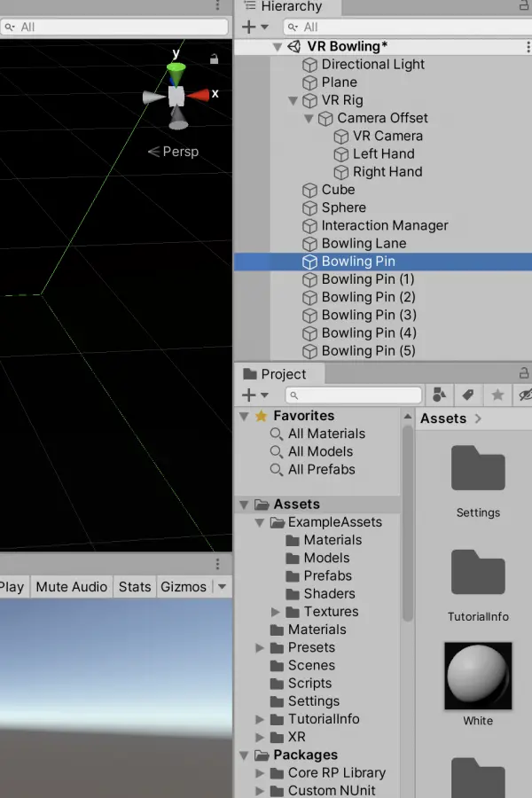The image size is (532, 798).
Task: Click the search by label tag icon
Action: pyautogui.click(x=468, y=395)
